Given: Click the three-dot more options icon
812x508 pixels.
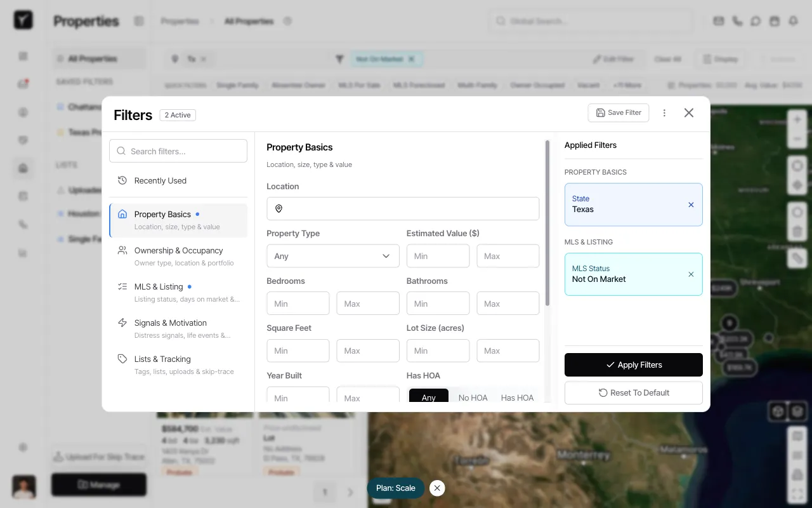Looking at the screenshot, I should pyautogui.click(x=664, y=113).
